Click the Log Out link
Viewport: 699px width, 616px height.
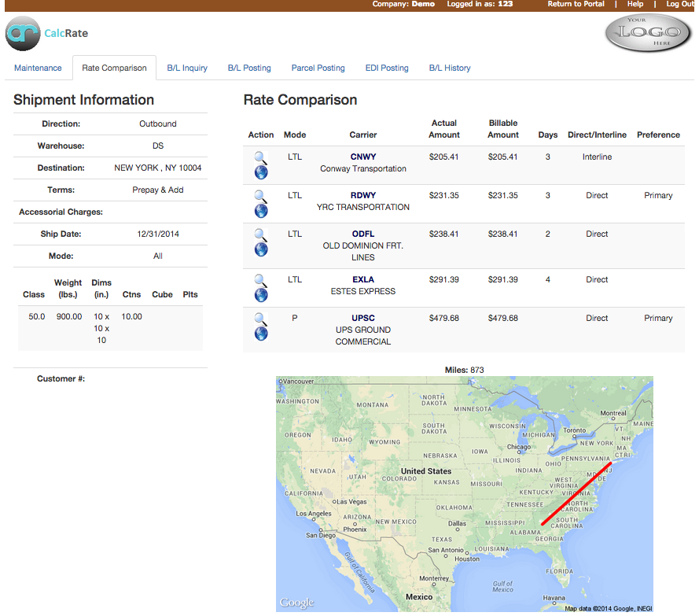[x=680, y=4]
